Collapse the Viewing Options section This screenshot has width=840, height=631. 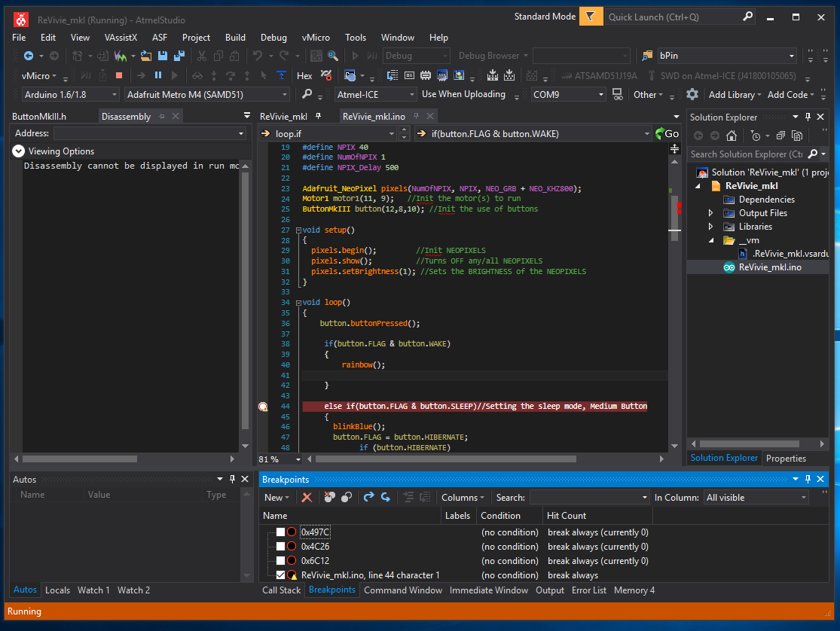18,151
